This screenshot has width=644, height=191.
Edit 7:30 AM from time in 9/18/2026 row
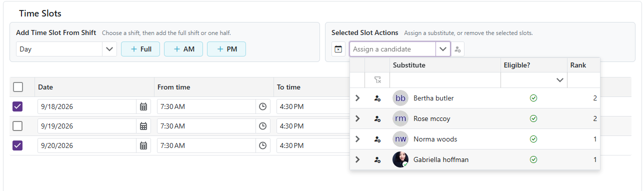[x=206, y=106]
